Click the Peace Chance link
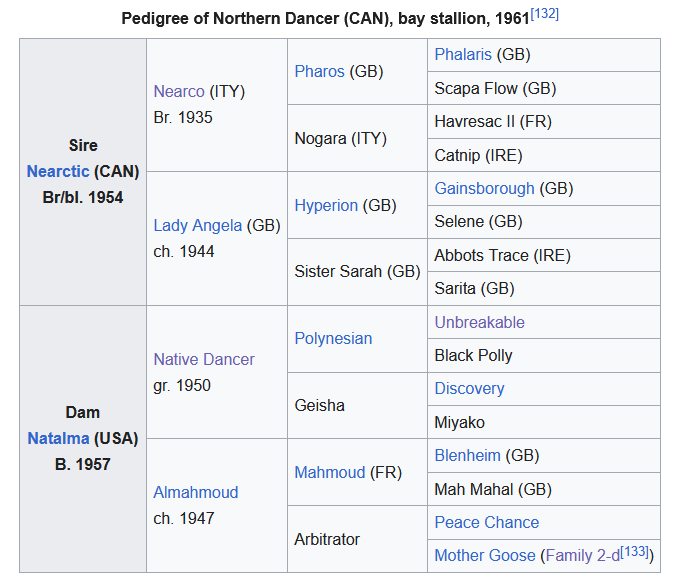The image size is (674, 583). tap(487, 523)
